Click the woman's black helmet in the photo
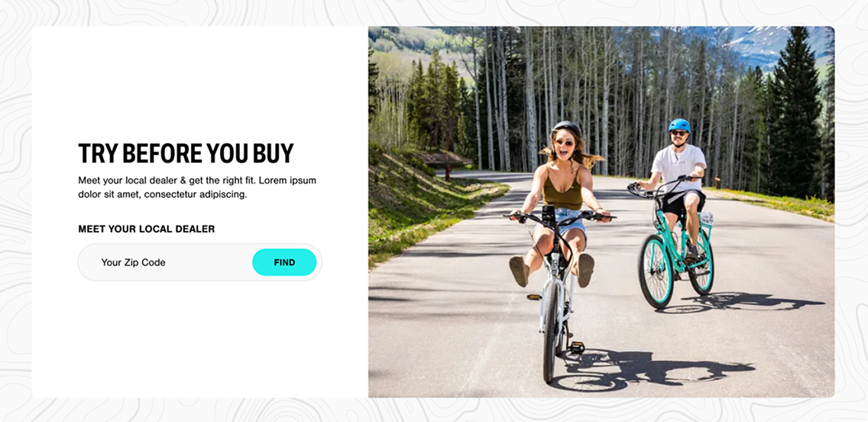 click(565, 129)
